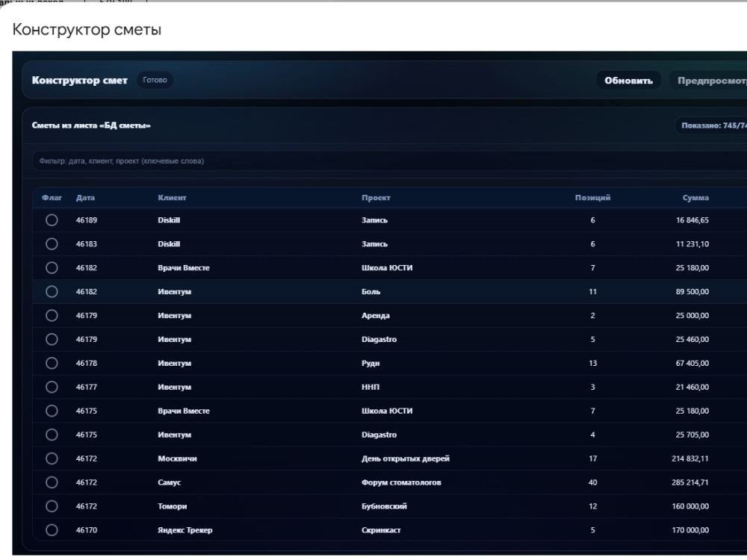Click the project cell Аренда
747x560 pixels.
coord(376,315)
